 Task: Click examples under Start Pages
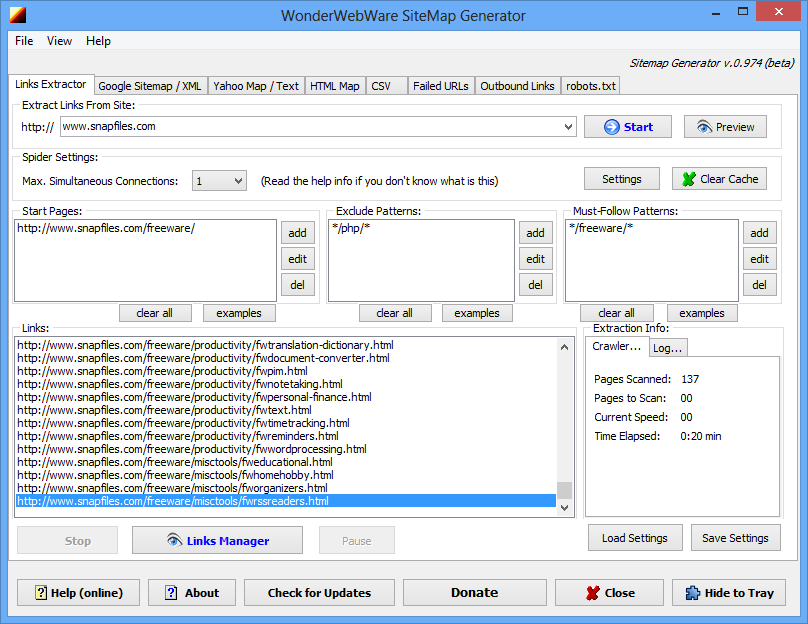click(239, 313)
